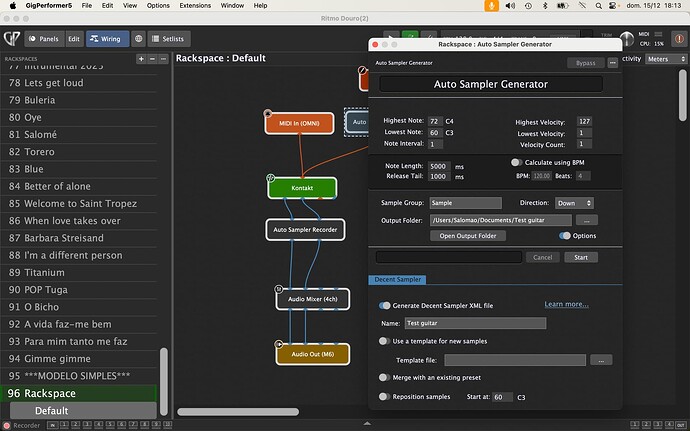Enable Merge with an existing preset
The width and height of the screenshot is (690, 431).
click(385, 377)
